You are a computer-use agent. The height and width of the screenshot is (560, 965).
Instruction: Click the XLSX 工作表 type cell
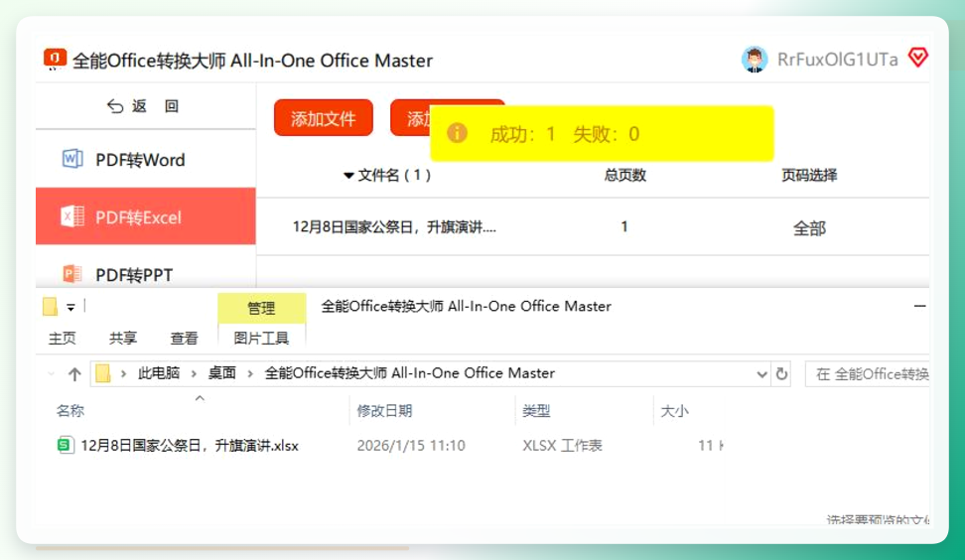(x=563, y=446)
